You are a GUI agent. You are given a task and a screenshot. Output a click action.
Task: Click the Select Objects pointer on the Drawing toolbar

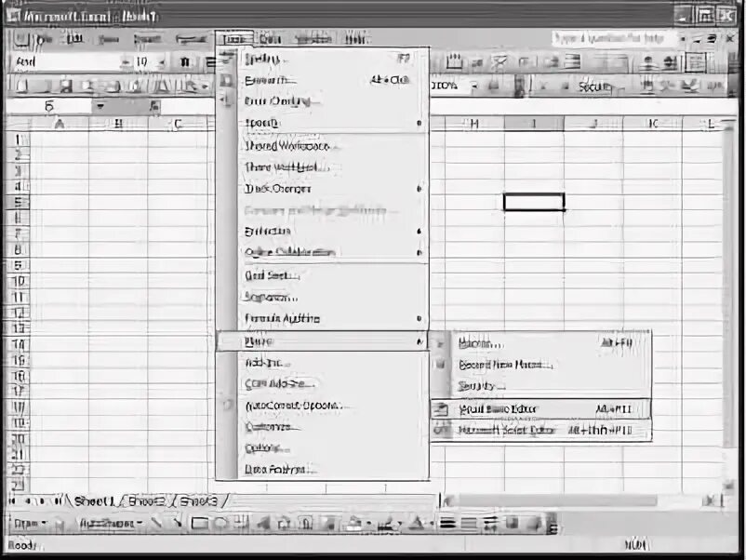[x=60, y=524]
